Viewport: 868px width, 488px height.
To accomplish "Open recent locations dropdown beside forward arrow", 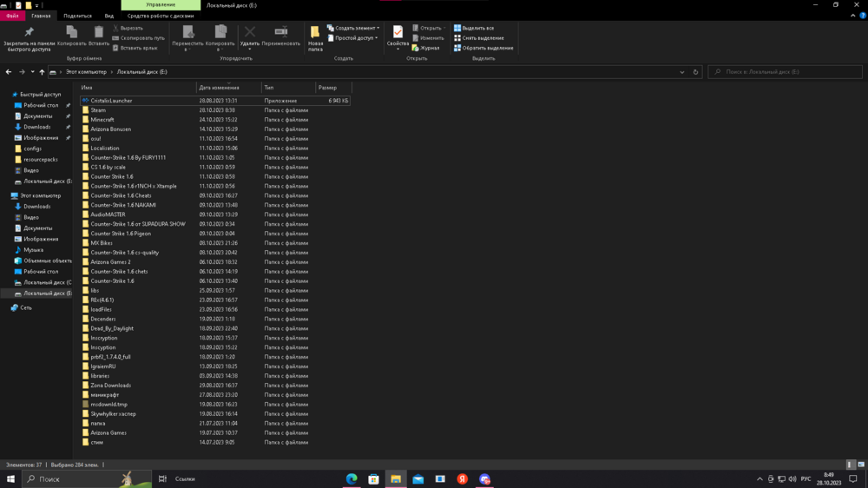I will coord(33,71).
